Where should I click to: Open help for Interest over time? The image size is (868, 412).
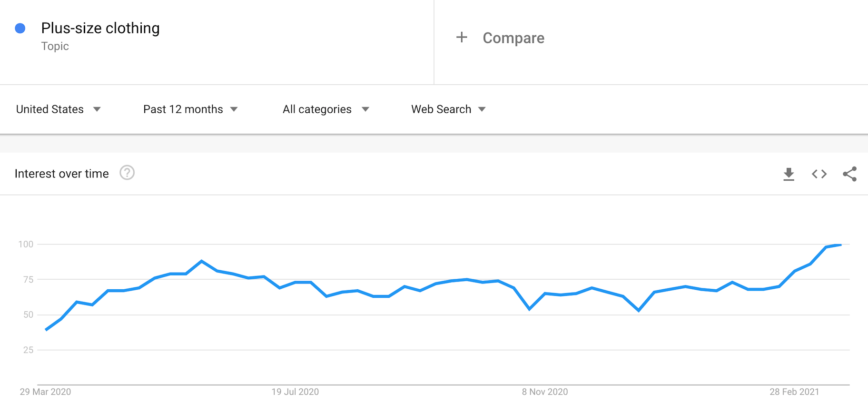click(x=127, y=173)
